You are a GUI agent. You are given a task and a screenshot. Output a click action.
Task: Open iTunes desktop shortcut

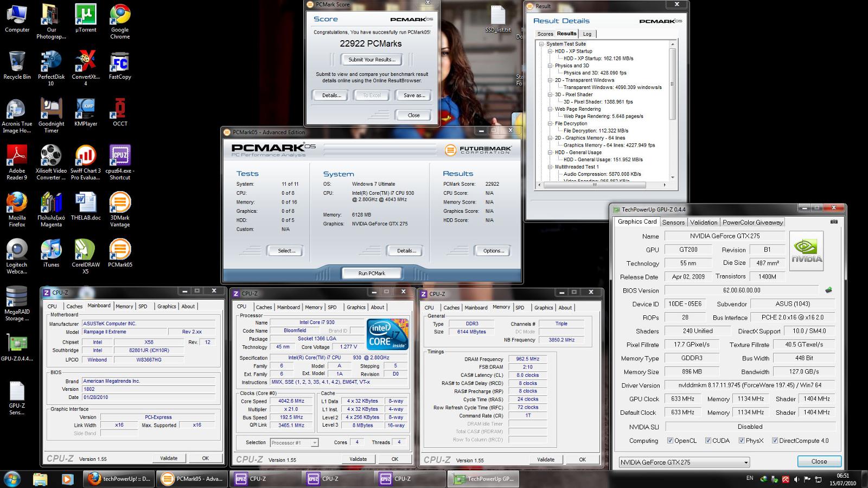tap(51, 253)
